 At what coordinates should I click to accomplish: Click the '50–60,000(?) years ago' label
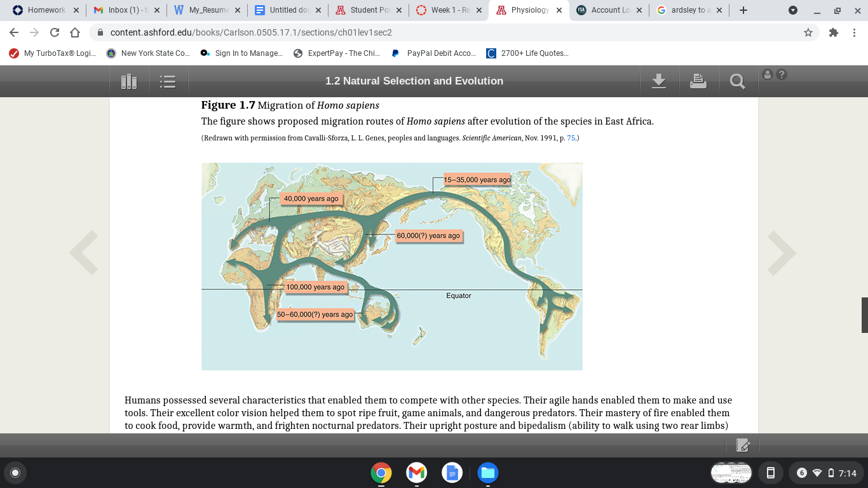pyautogui.click(x=315, y=315)
